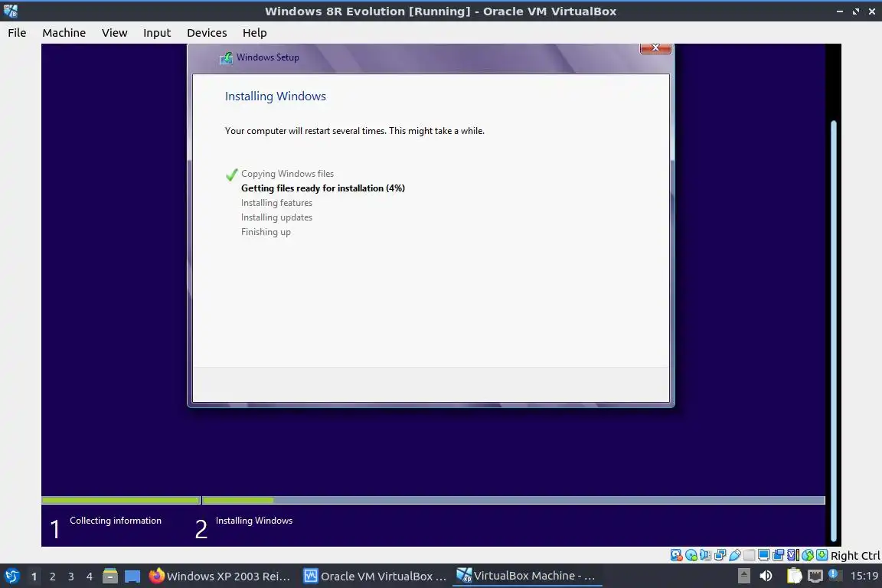The width and height of the screenshot is (882, 588).
Task: Click the display settings status icon
Action: tap(764, 555)
